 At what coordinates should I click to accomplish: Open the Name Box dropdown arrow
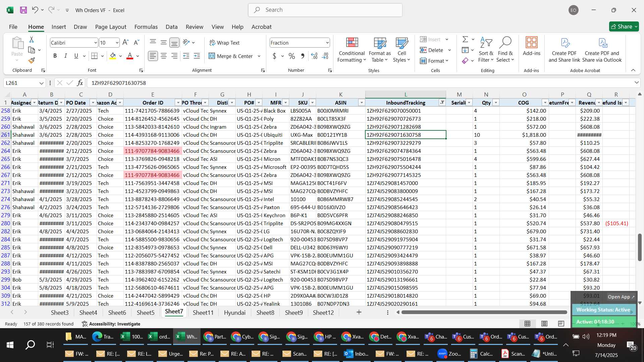click(x=41, y=83)
